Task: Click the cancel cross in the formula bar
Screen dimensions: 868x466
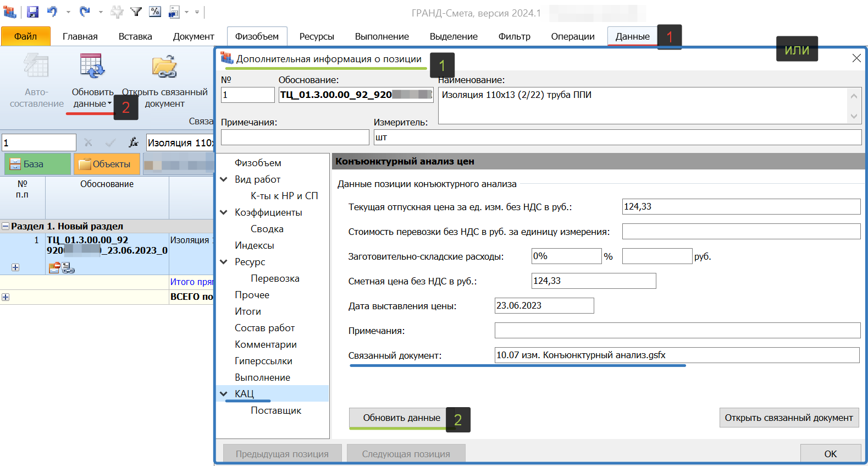Action: tap(88, 142)
